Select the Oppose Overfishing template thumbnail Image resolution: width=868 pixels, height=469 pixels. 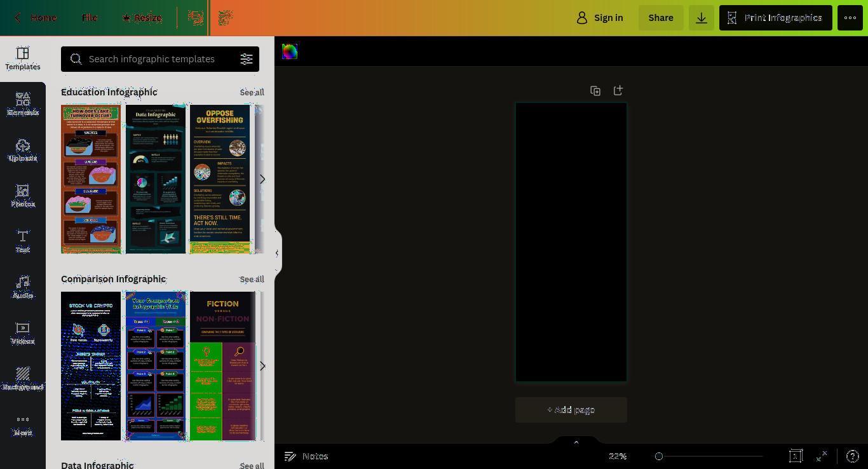[x=220, y=179]
